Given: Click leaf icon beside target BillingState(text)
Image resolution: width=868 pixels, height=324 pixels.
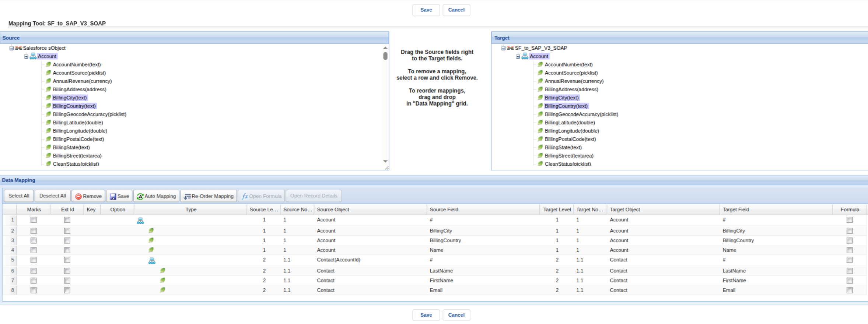Looking at the screenshot, I should 540,147.
